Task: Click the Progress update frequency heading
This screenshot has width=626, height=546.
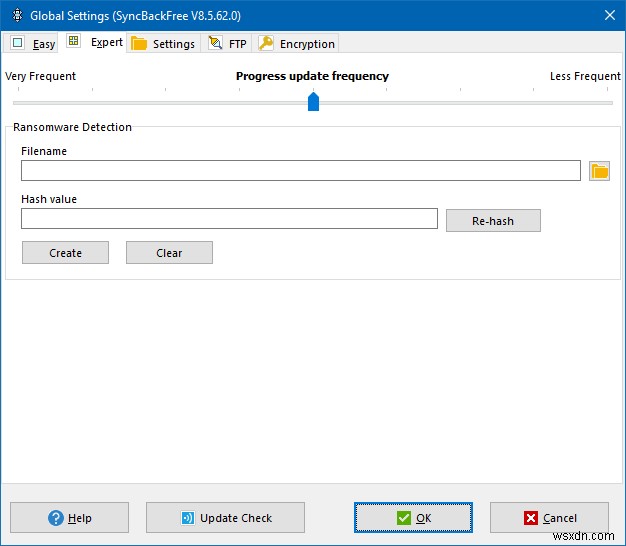Action: 312,76
